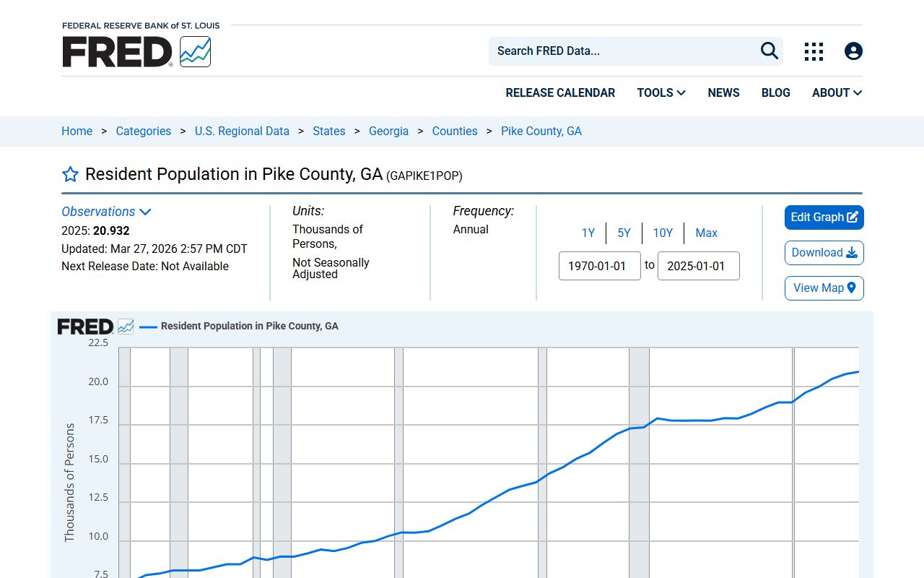Select the 5Y date range
Screen dimensions: 924x578
(x=624, y=233)
